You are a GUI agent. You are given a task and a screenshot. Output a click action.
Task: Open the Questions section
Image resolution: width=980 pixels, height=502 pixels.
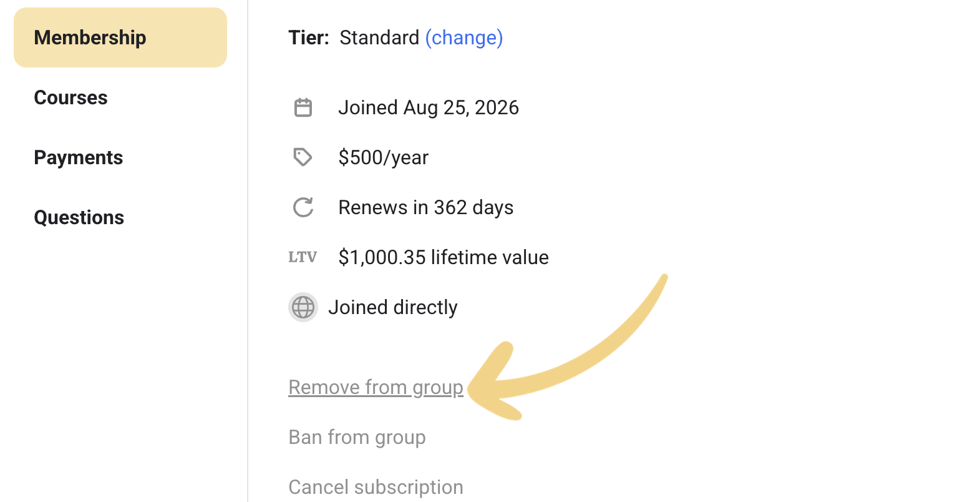(79, 217)
